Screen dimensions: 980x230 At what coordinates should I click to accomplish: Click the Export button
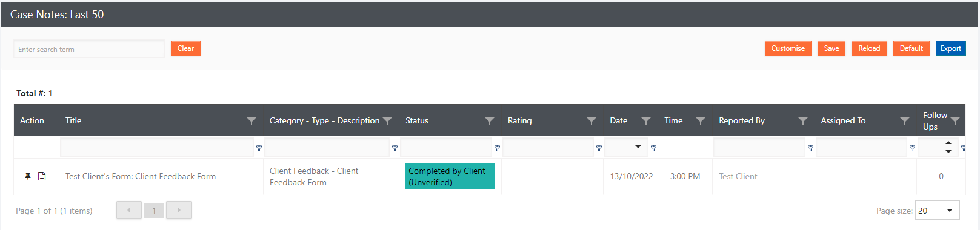pos(951,48)
